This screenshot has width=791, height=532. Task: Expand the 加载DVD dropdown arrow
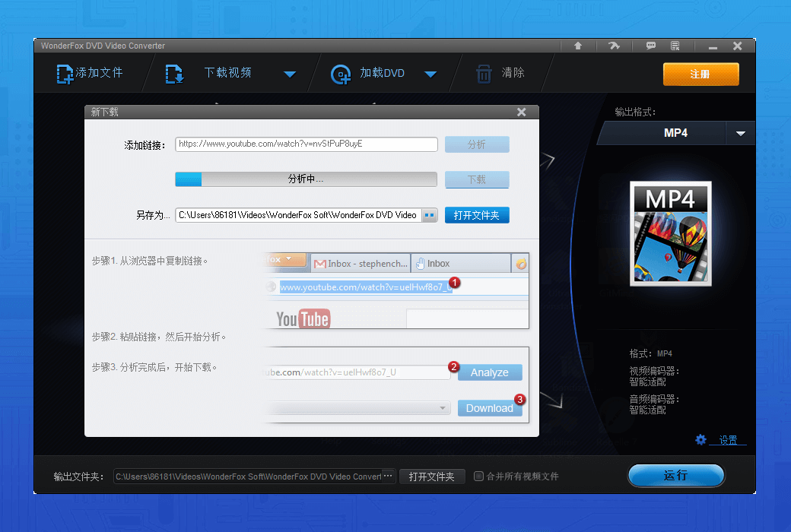(431, 73)
